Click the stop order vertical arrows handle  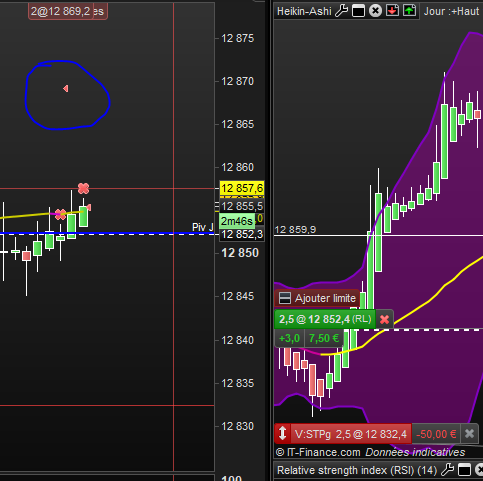click(283, 433)
